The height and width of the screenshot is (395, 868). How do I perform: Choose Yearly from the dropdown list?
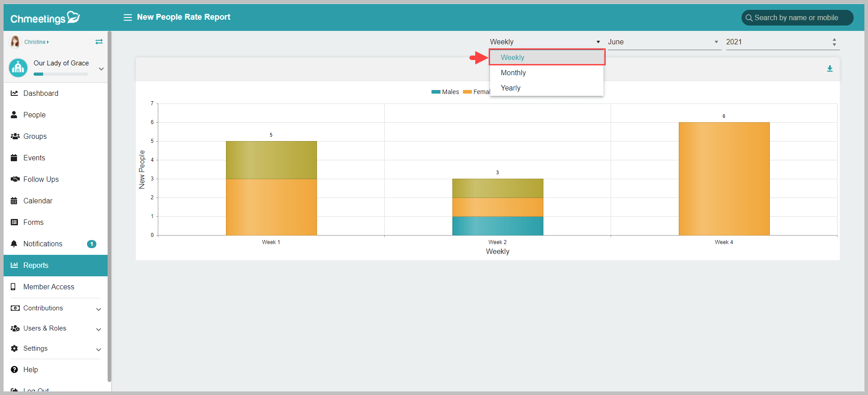pos(547,88)
